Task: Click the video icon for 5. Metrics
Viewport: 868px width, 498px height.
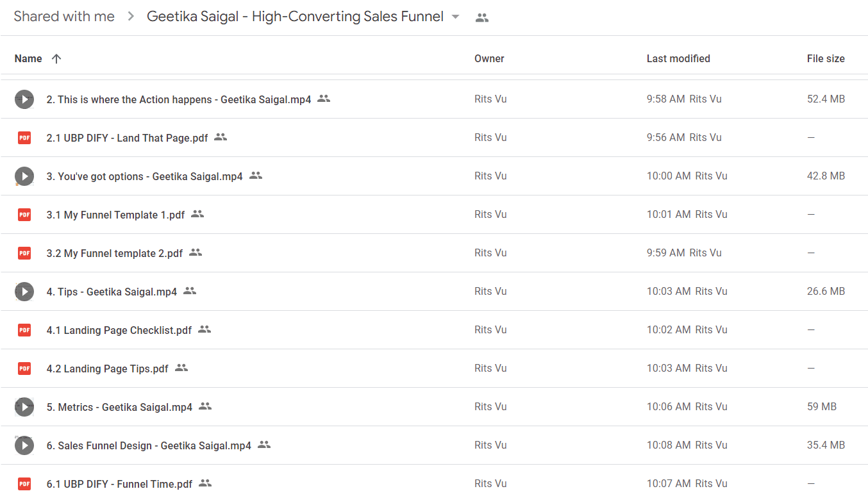Action: click(24, 406)
